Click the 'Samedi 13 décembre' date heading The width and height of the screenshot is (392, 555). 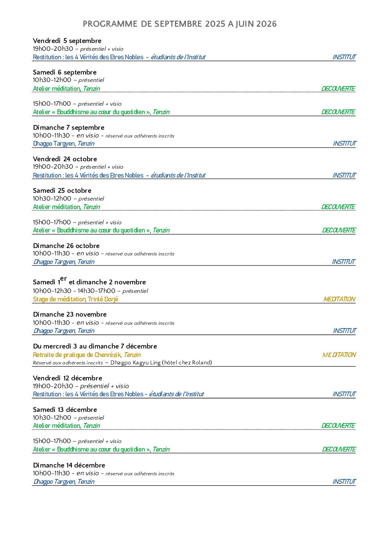(x=65, y=410)
